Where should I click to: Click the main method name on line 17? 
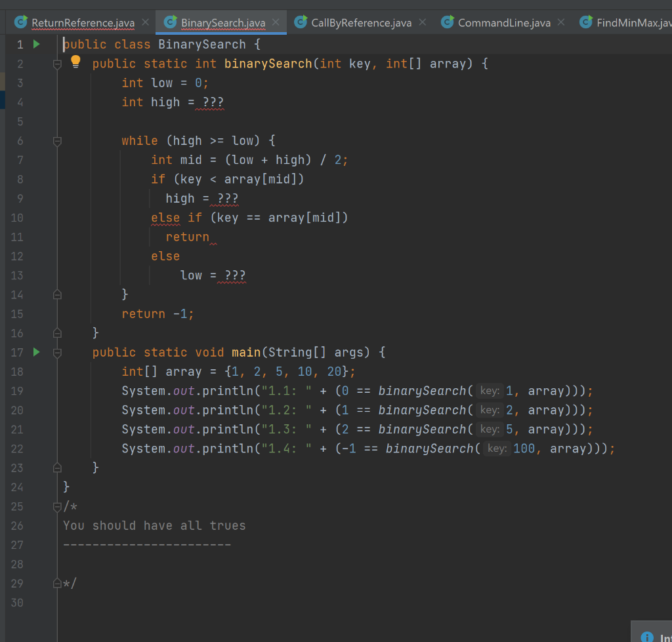[246, 353]
